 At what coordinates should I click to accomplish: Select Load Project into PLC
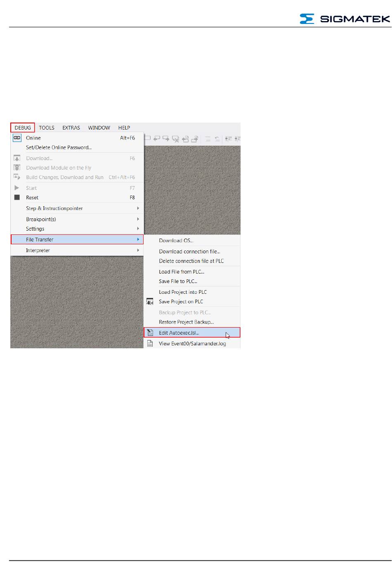[192, 292]
